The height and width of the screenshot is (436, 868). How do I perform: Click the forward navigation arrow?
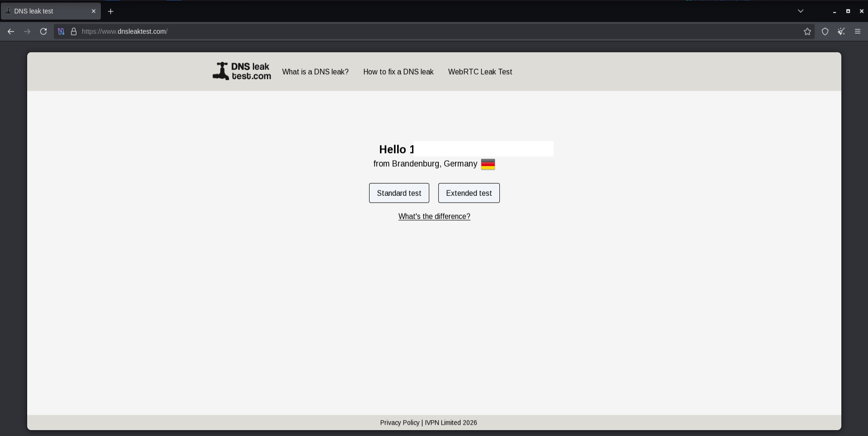tap(27, 31)
